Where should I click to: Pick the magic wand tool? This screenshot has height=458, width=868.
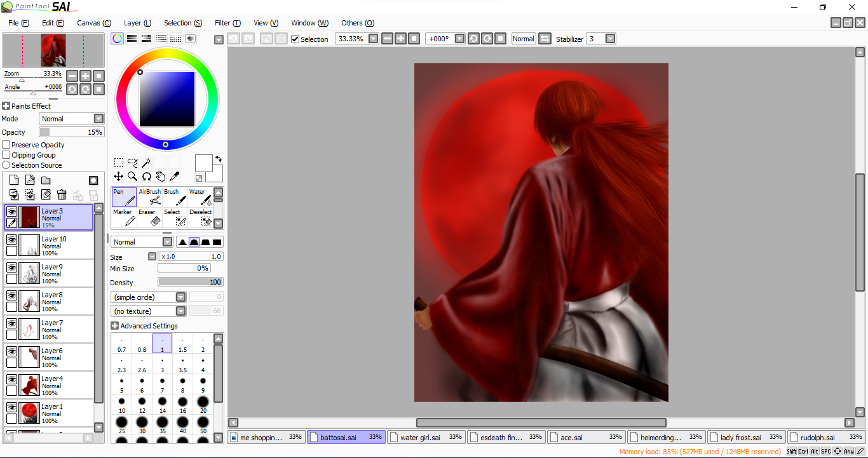[147, 163]
